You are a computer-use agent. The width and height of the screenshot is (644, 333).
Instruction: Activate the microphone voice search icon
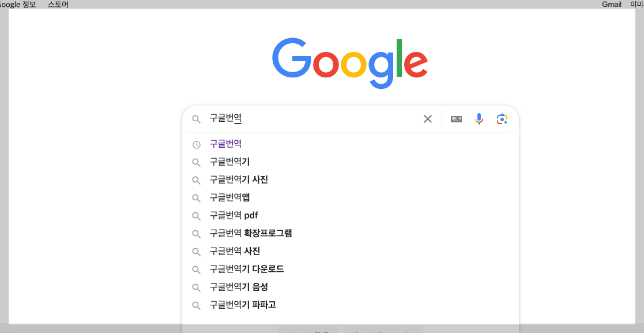point(479,119)
